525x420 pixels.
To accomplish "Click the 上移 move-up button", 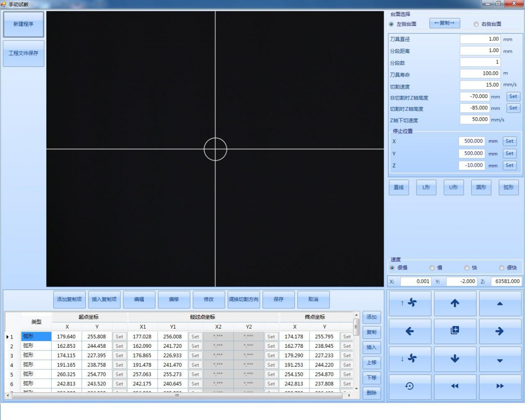I will 371,362.
